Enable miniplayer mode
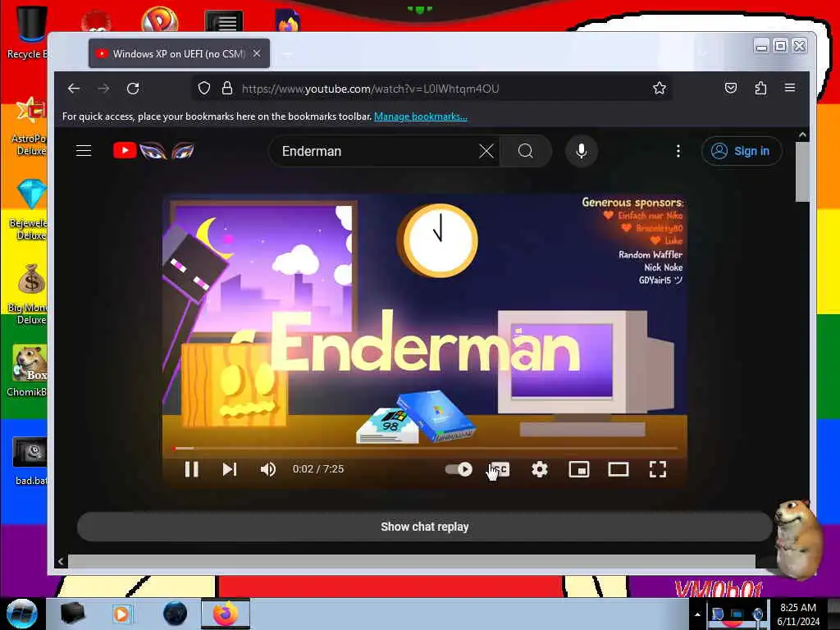This screenshot has height=630, width=840. (579, 469)
